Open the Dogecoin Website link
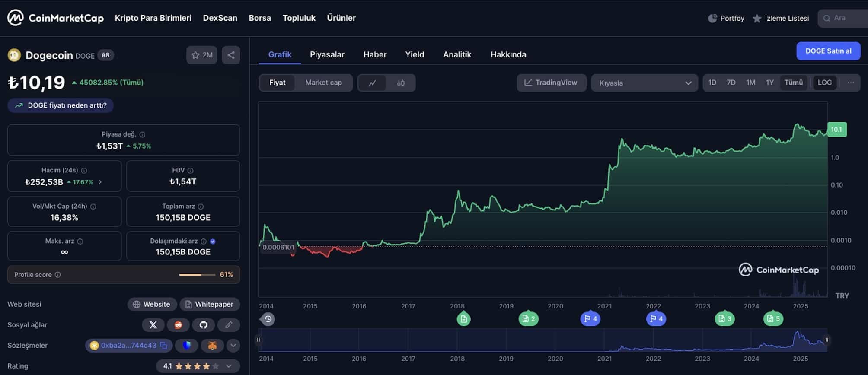868x375 pixels. 152,305
